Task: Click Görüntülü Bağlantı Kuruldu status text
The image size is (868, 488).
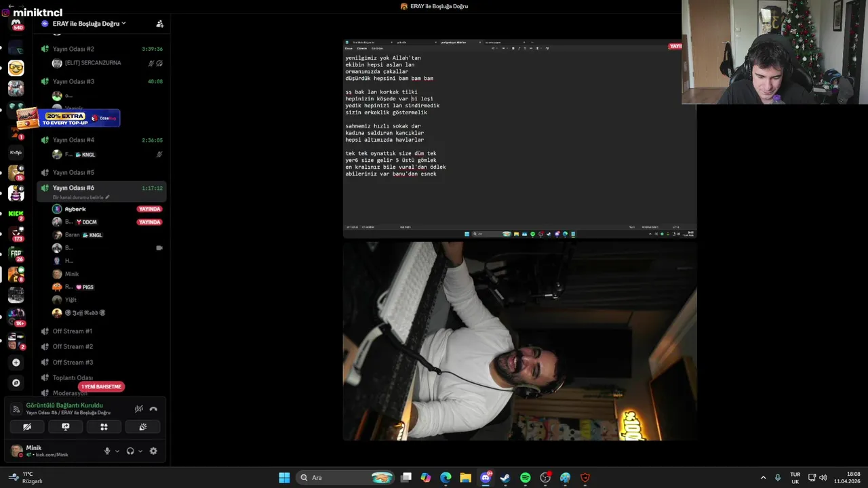Action: [x=64, y=405]
